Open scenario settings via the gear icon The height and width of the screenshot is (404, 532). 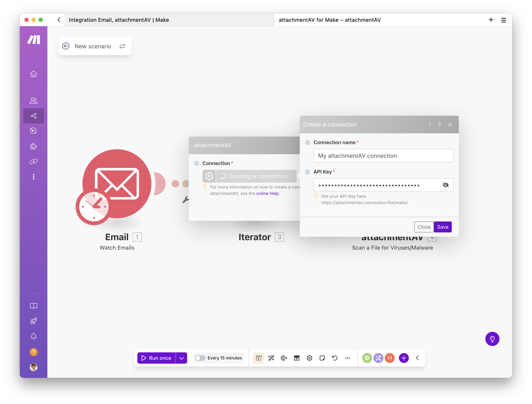click(309, 358)
